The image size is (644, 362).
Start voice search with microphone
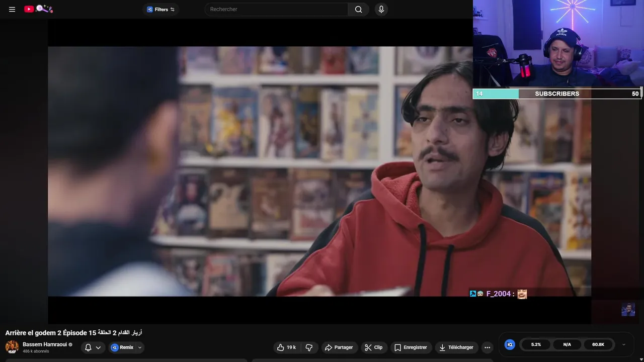(x=381, y=9)
